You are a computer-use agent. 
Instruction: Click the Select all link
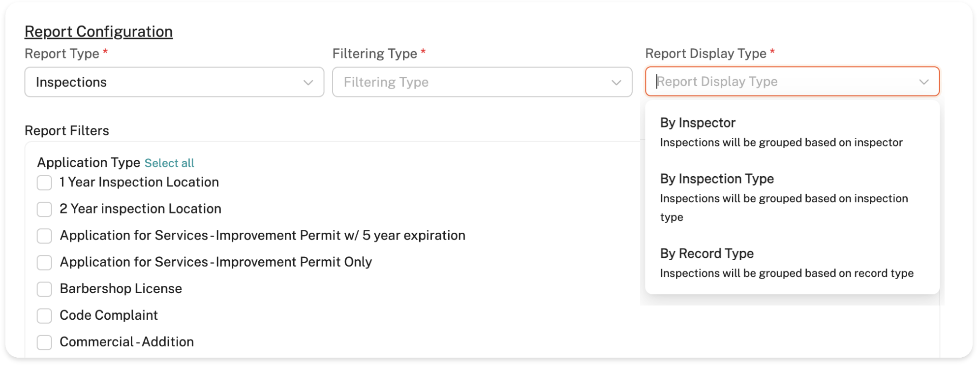coord(169,163)
